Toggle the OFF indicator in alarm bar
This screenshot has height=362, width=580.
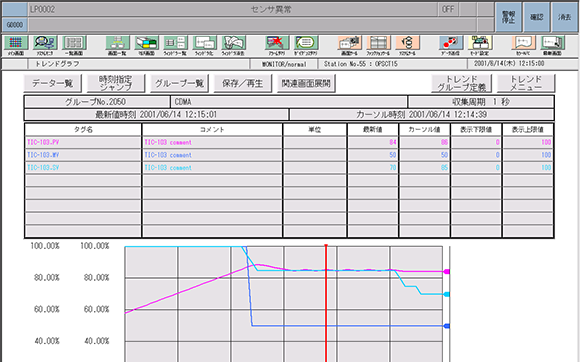pyautogui.click(x=448, y=9)
